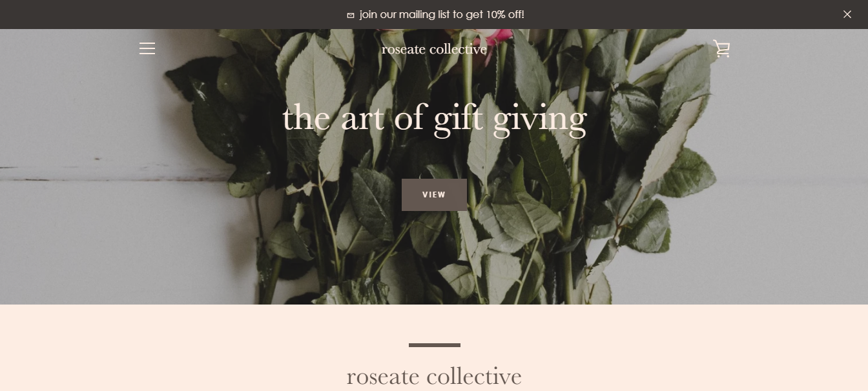Select the VIEW button on the hero
The image size is (868, 391).
[434, 195]
